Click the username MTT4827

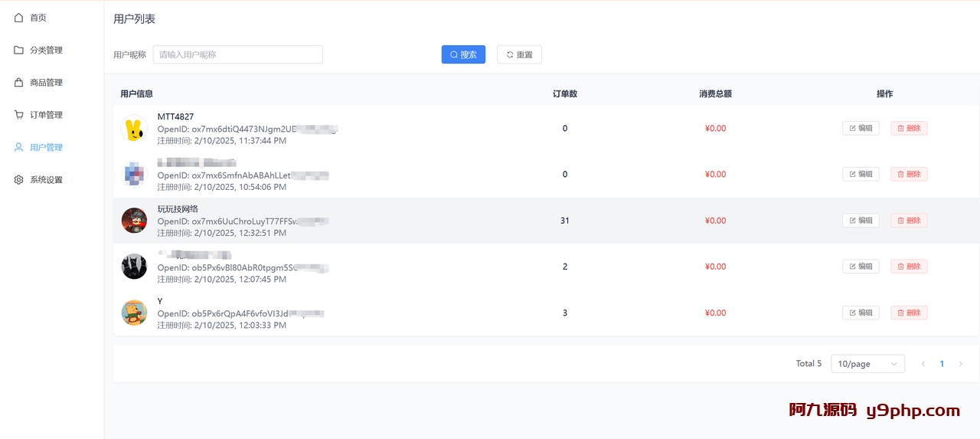(175, 116)
